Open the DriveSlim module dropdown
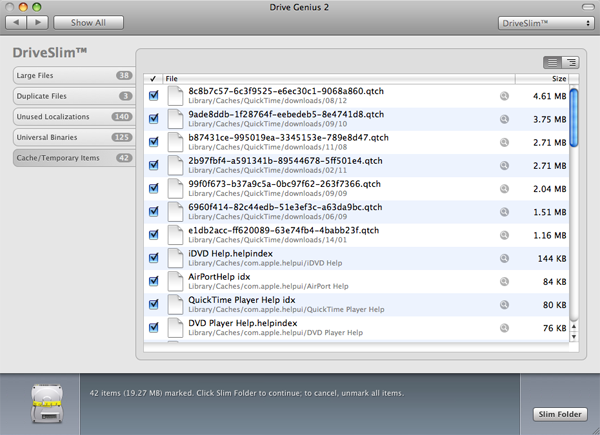This screenshot has height=435, width=600. click(546, 23)
